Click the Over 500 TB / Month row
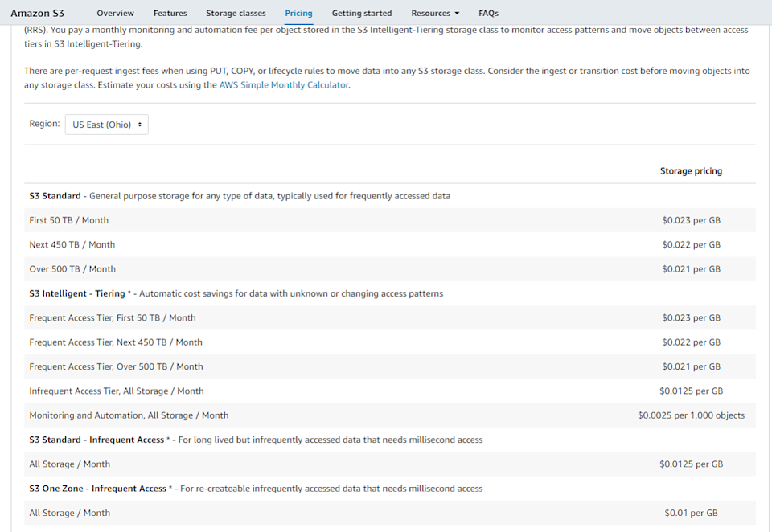 pos(390,268)
